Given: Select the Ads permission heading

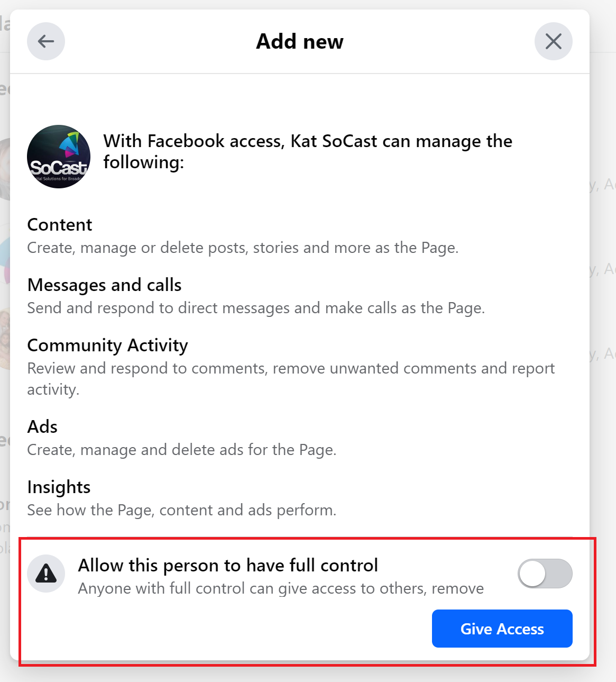Looking at the screenshot, I should click(x=42, y=426).
